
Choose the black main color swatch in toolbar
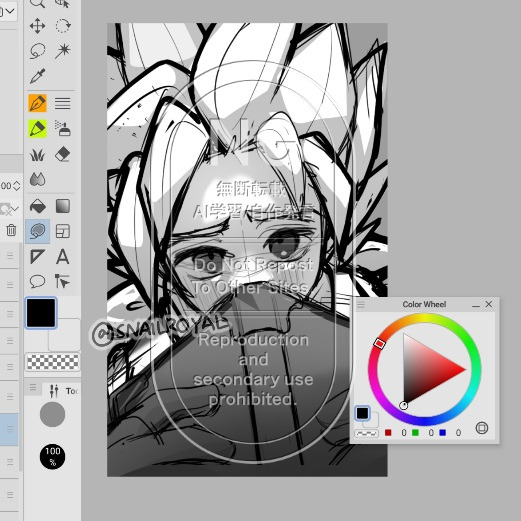click(41, 313)
